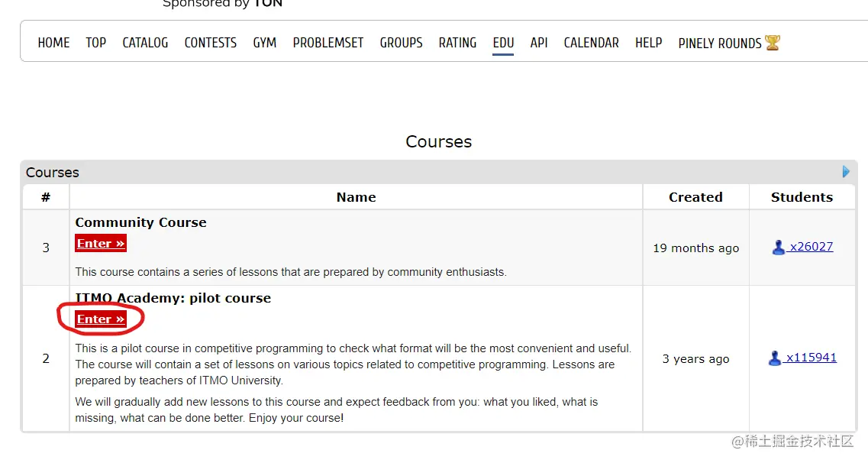
Task: Open the CALENDAR page
Action: 592,43
